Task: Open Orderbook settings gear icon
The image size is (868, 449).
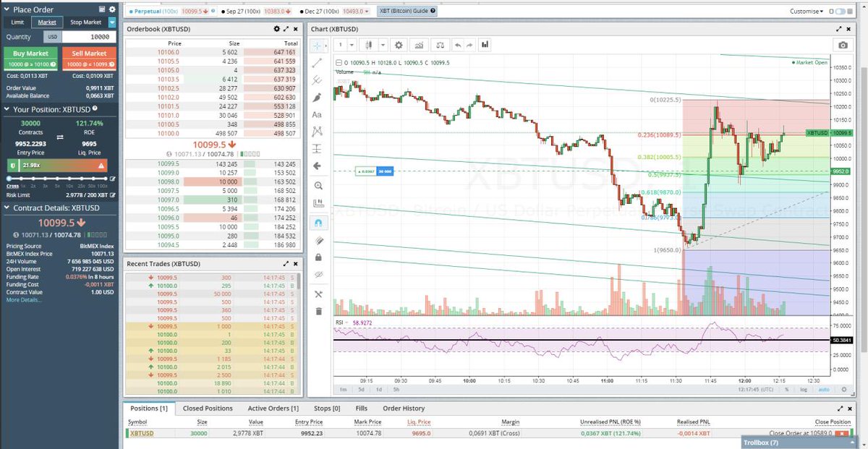Action: (276, 29)
